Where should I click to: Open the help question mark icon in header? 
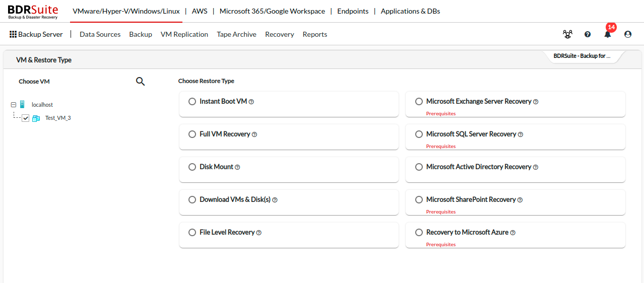coord(588,34)
